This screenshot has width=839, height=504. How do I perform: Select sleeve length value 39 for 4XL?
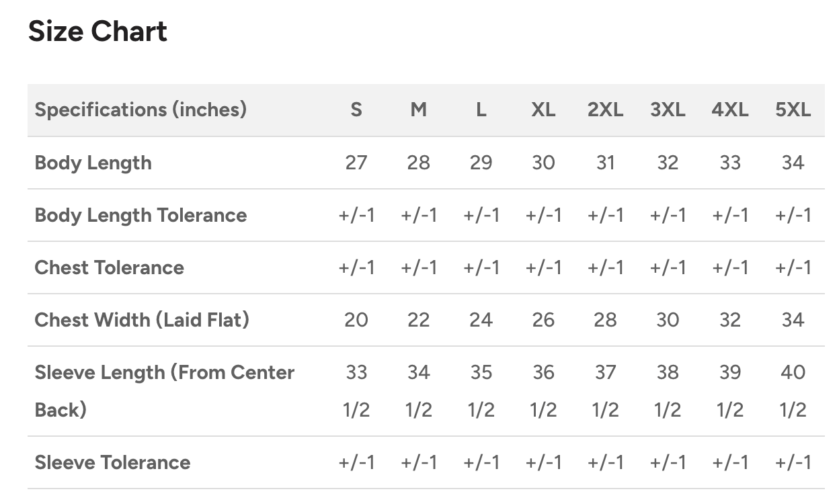coord(730,373)
